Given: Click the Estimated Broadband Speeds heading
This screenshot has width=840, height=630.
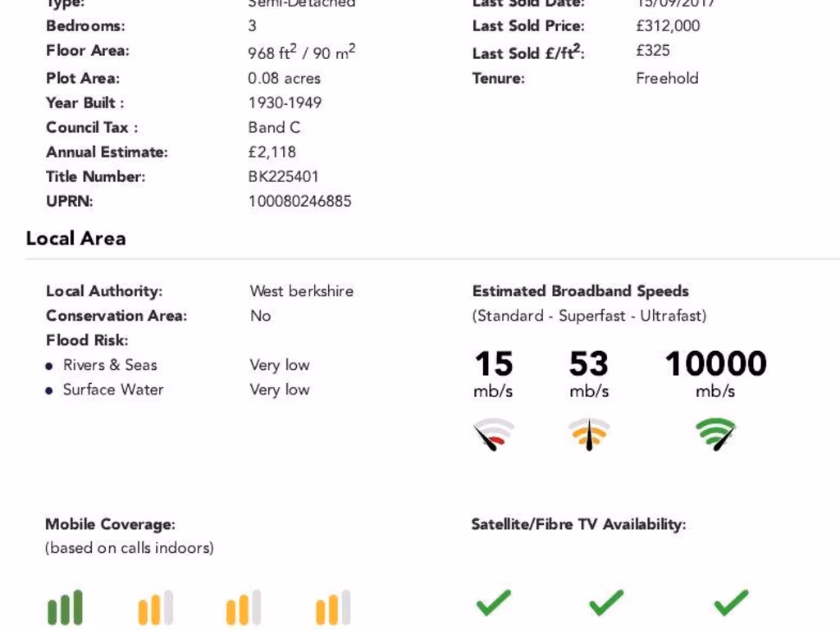Looking at the screenshot, I should pyautogui.click(x=580, y=291).
